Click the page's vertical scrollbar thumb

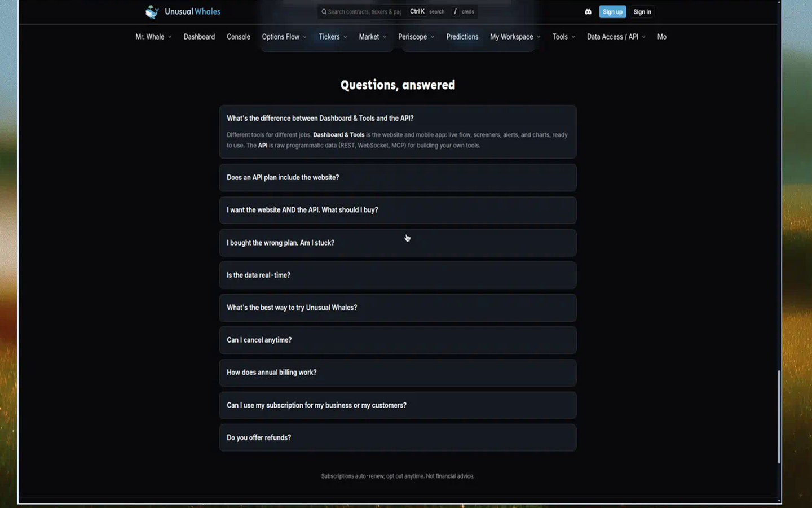[x=779, y=417]
